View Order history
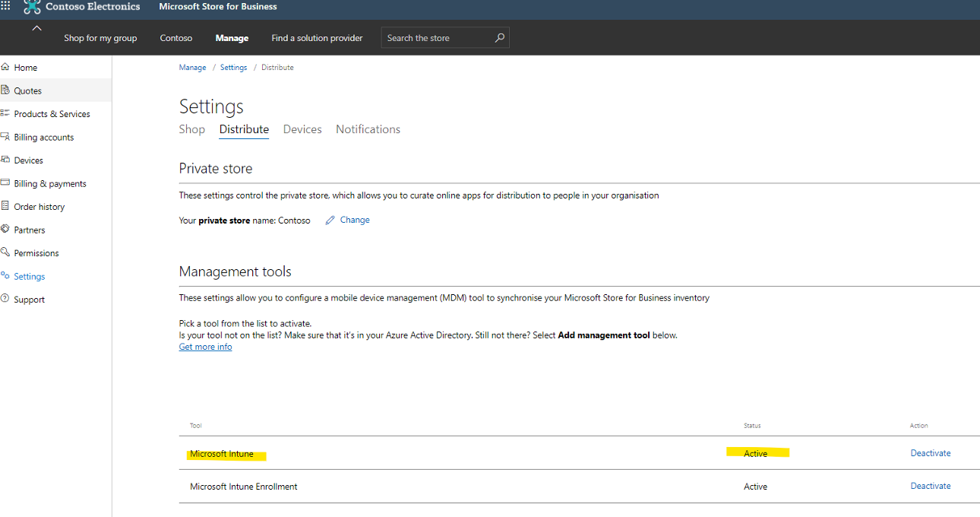This screenshot has height=517, width=980. click(40, 207)
